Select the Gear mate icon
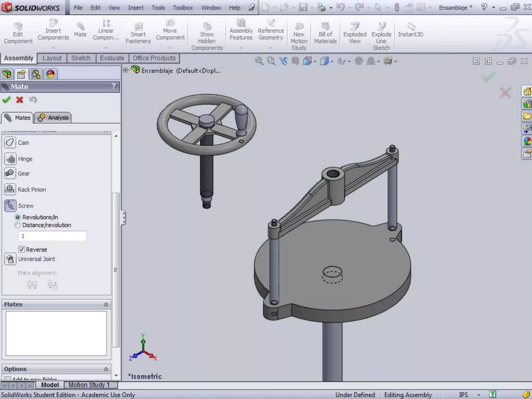The height and width of the screenshot is (399, 532). (10, 173)
